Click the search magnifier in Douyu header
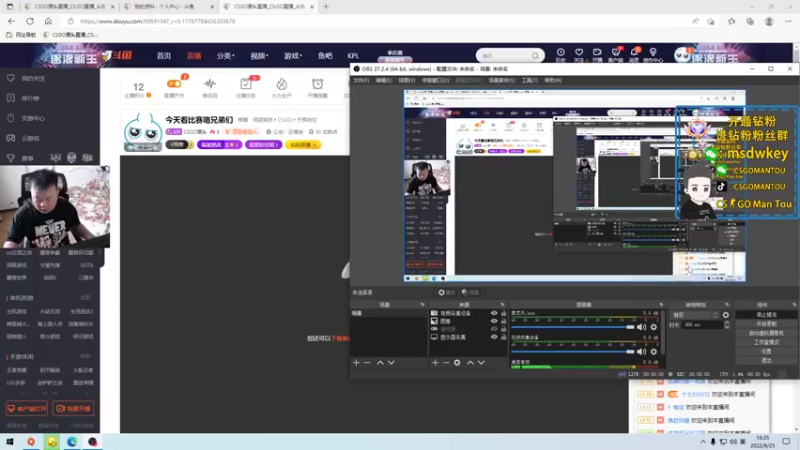Viewport: 800px width, 450px height. coord(535,55)
